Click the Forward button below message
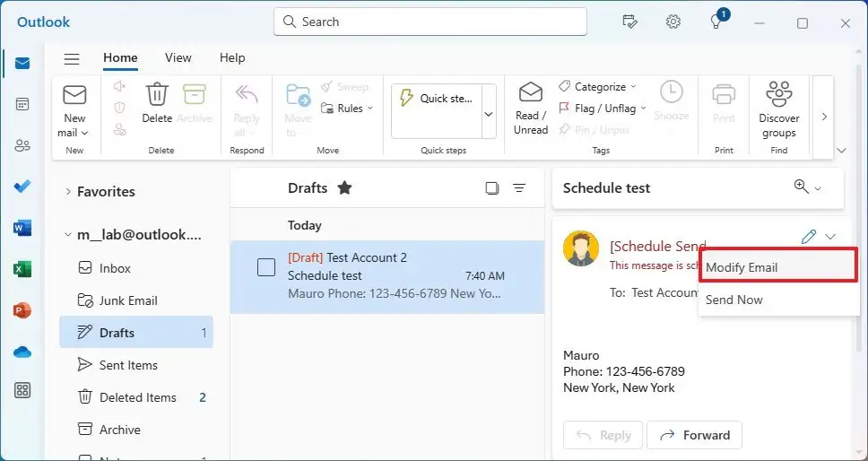Image resolution: width=868 pixels, height=461 pixels. [695, 436]
